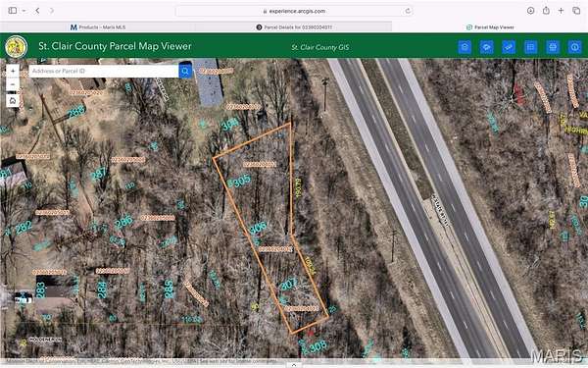The height and width of the screenshot is (368, 588).
Task: Click the St. Clair County Parcel Map Viewer title
Action: pyautogui.click(x=115, y=46)
